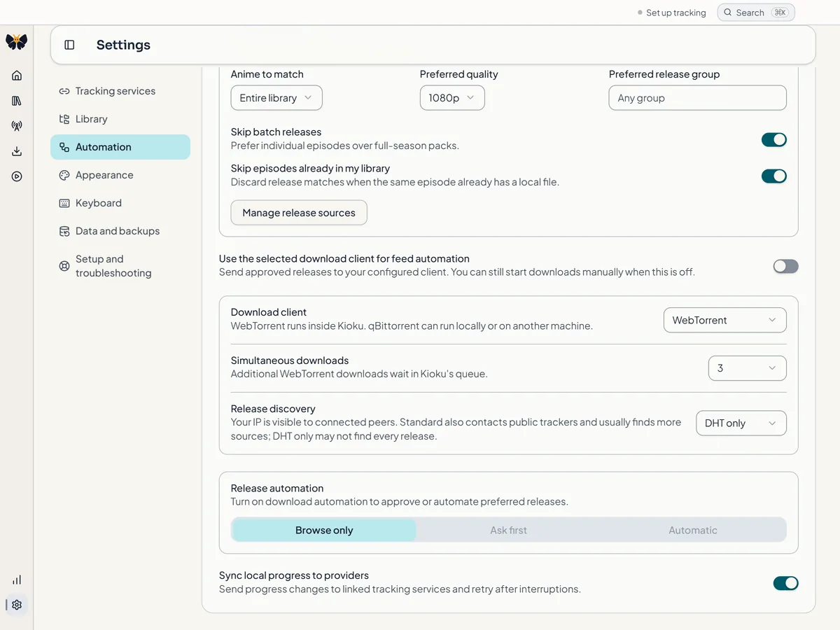Open the Home page icon
Image resolution: width=840 pixels, height=630 pixels.
click(17, 76)
